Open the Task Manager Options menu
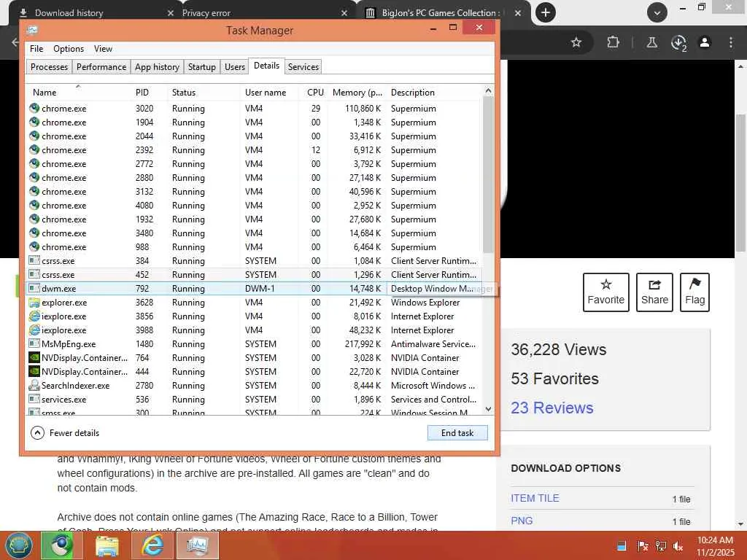Screen dimensions: 747x560 tap(68, 49)
